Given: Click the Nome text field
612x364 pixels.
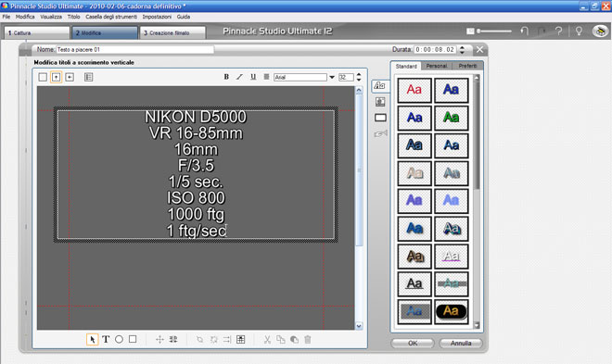Looking at the screenshot, I should click(x=135, y=49).
